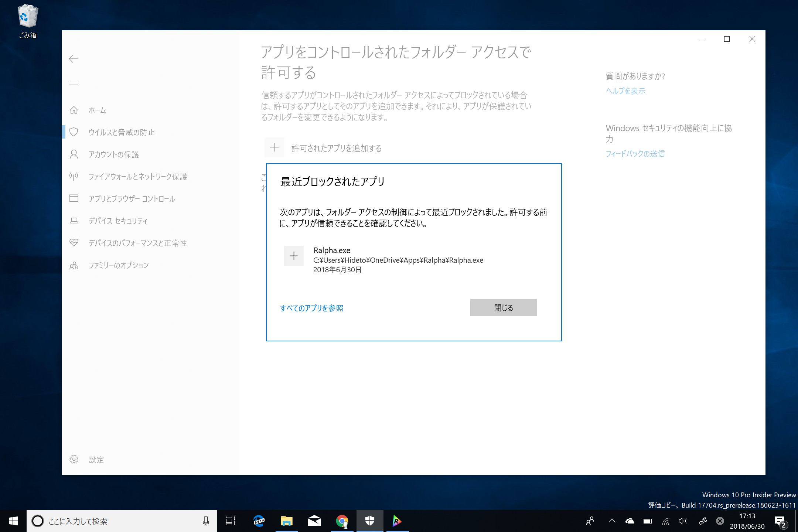Launch Google Chrome from the taskbar

click(342, 521)
